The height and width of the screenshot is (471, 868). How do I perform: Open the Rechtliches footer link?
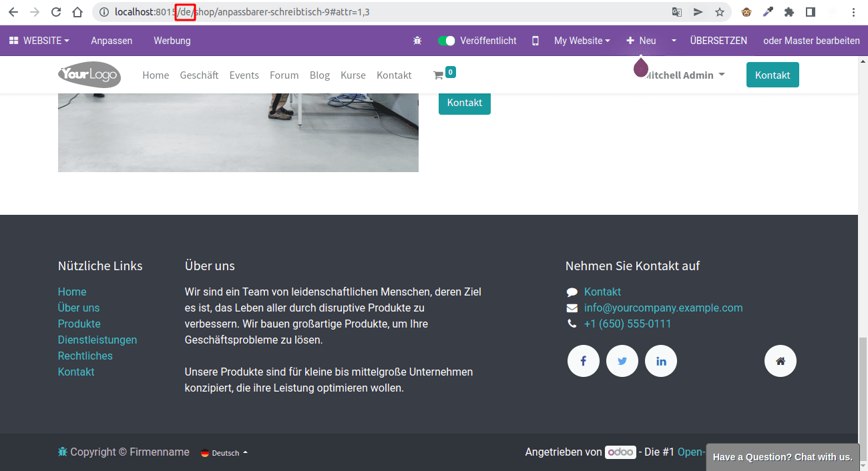(x=85, y=356)
